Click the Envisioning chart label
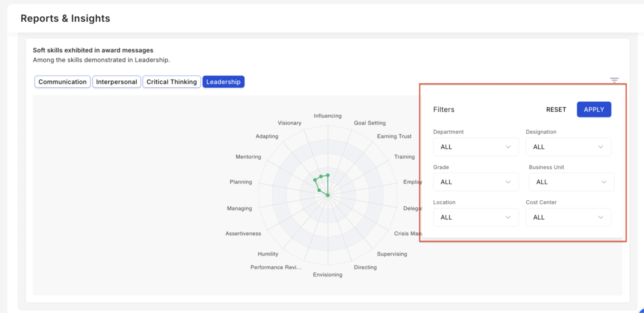 328,275
